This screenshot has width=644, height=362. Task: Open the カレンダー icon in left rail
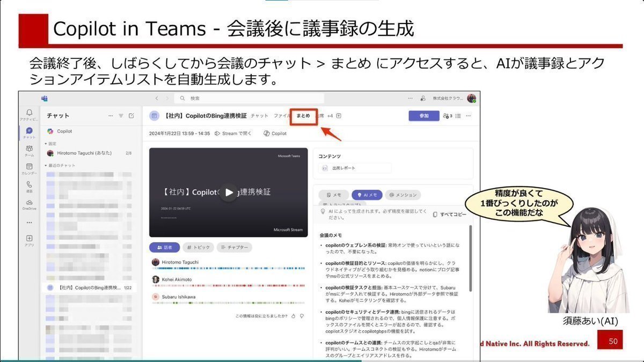pyautogui.click(x=29, y=169)
